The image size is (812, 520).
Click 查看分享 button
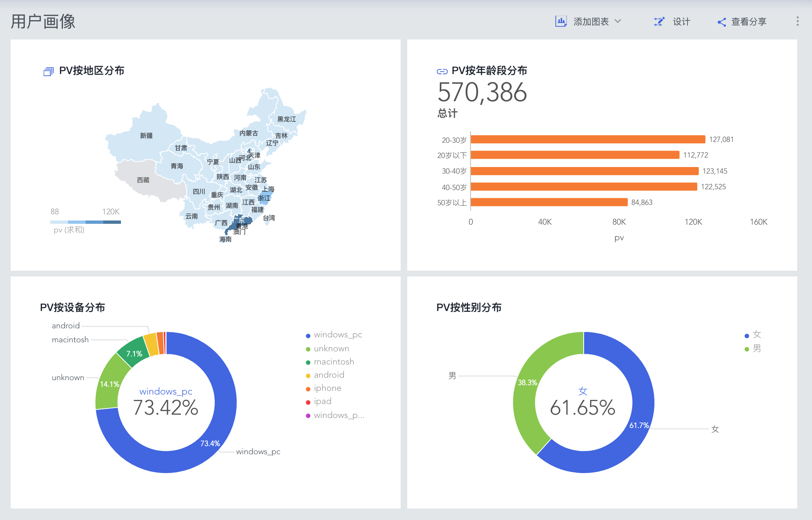pos(749,22)
